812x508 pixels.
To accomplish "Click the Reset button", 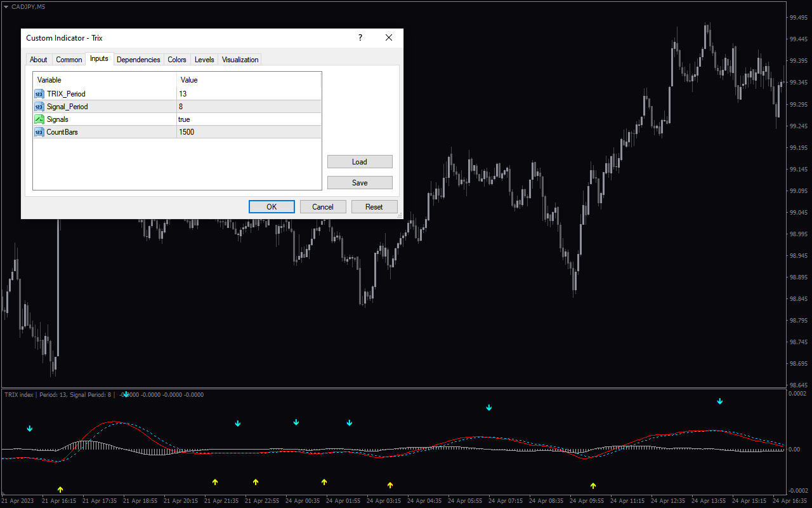I will point(374,207).
